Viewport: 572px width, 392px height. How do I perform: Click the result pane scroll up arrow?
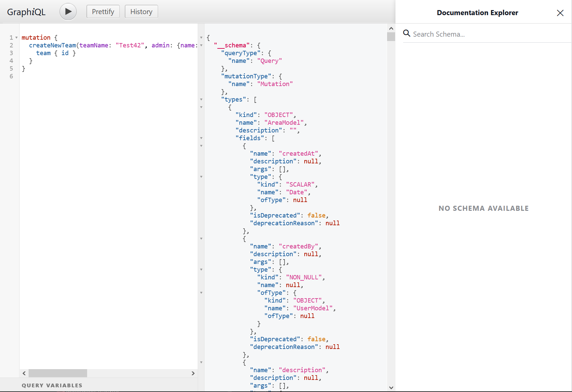pyautogui.click(x=391, y=29)
